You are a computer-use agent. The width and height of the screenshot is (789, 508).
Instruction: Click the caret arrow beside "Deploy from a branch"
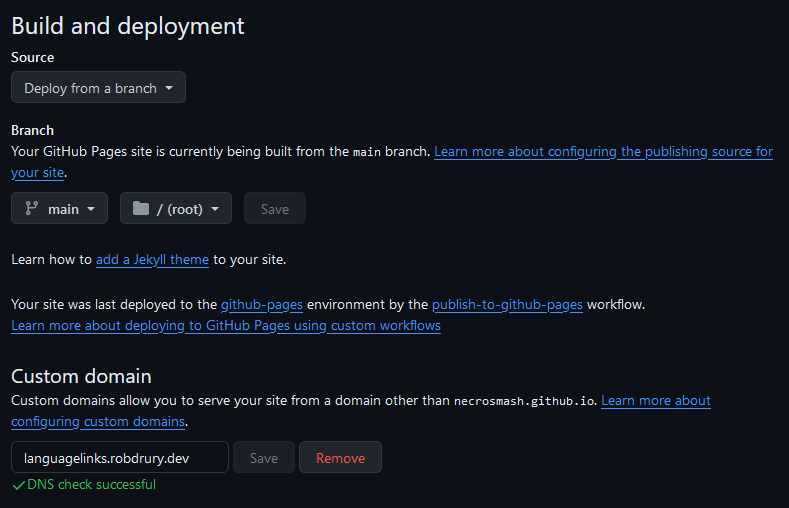(x=169, y=88)
